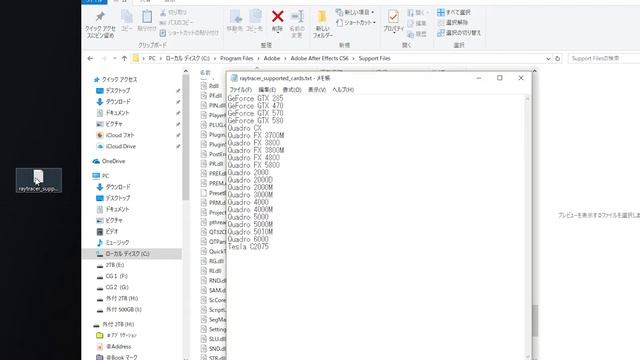This screenshot has height=360, width=640.
Task: Open the New Item dropdown in ribbon
Action: tap(355, 12)
